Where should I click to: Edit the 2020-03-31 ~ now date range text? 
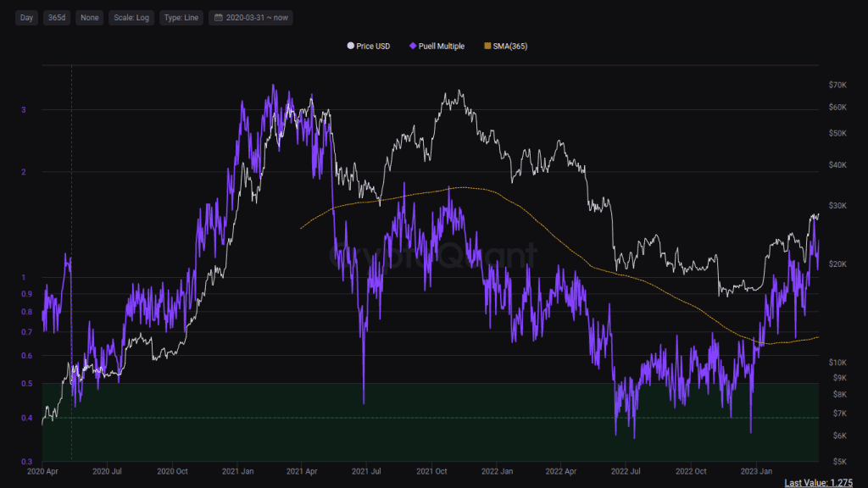pos(255,18)
